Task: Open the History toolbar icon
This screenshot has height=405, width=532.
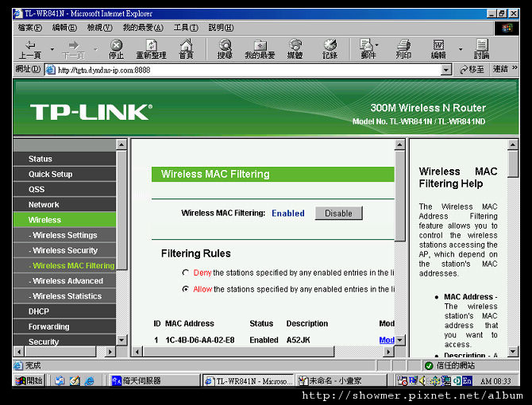Action: coord(330,49)
